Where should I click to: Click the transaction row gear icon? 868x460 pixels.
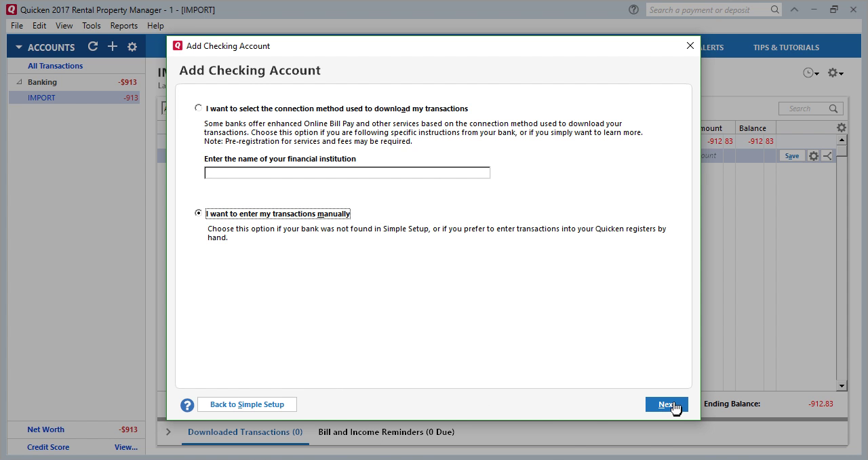coord(813,156)
